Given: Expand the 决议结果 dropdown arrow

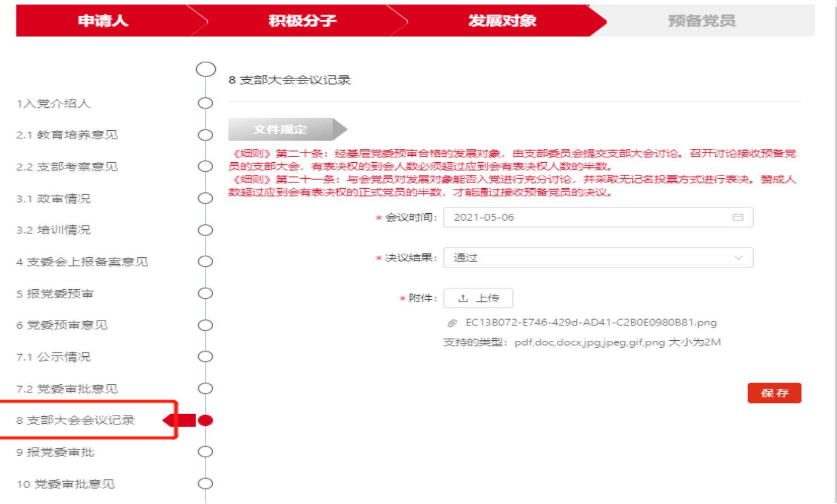Looking at the screenshot, I should coord(738,258).
